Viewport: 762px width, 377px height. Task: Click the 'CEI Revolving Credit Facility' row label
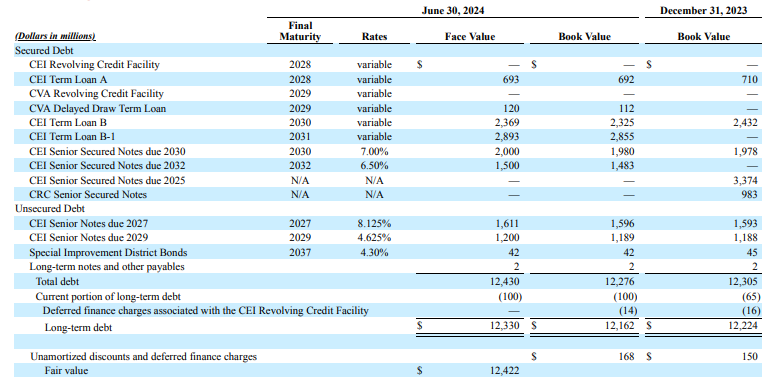pos(94,65)
